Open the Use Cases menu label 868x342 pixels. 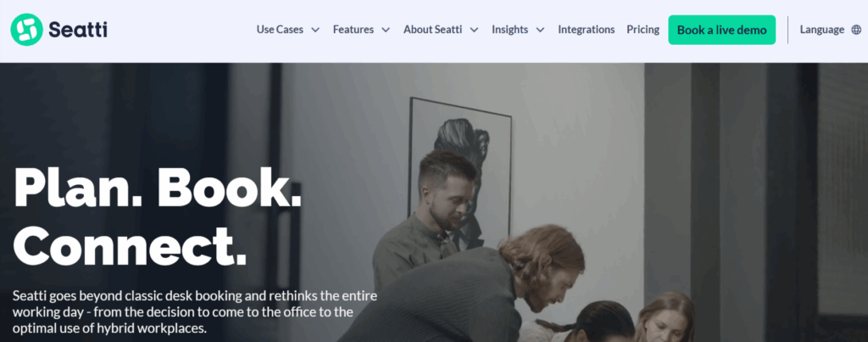[x=280, y=30]
